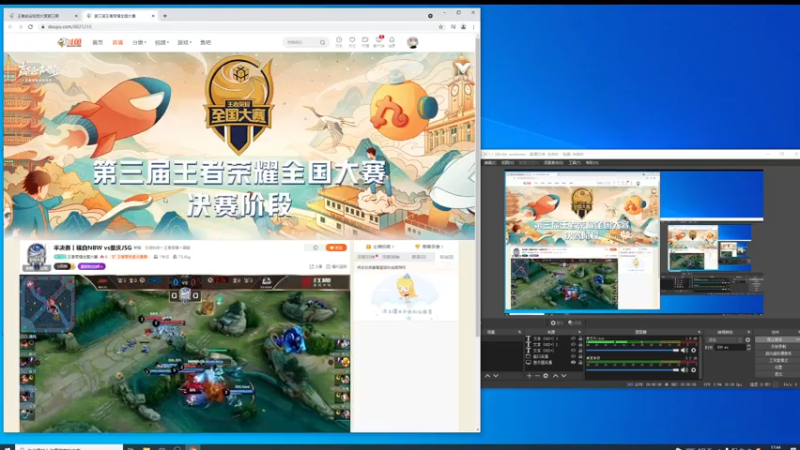Click the search magnifier in Douyu header
The image size is (800, 450).
pyautogui.click(x=322, y=42)
